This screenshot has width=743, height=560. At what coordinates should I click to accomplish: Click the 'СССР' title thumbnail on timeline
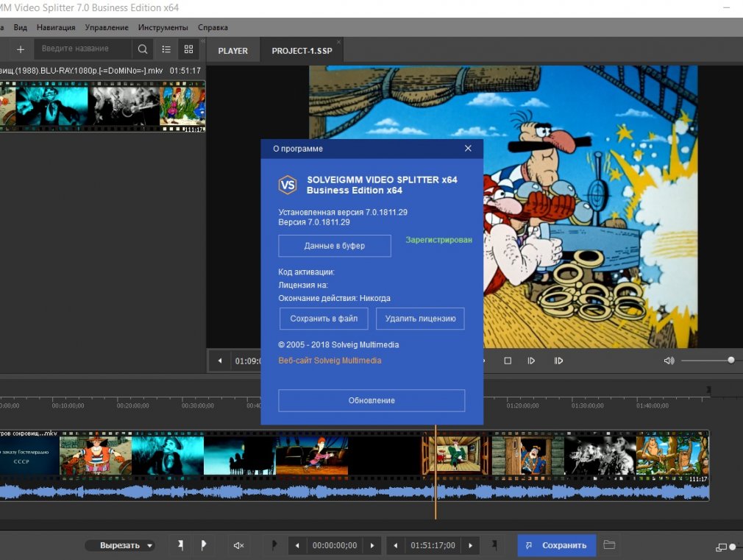click(x=29, y=456)
